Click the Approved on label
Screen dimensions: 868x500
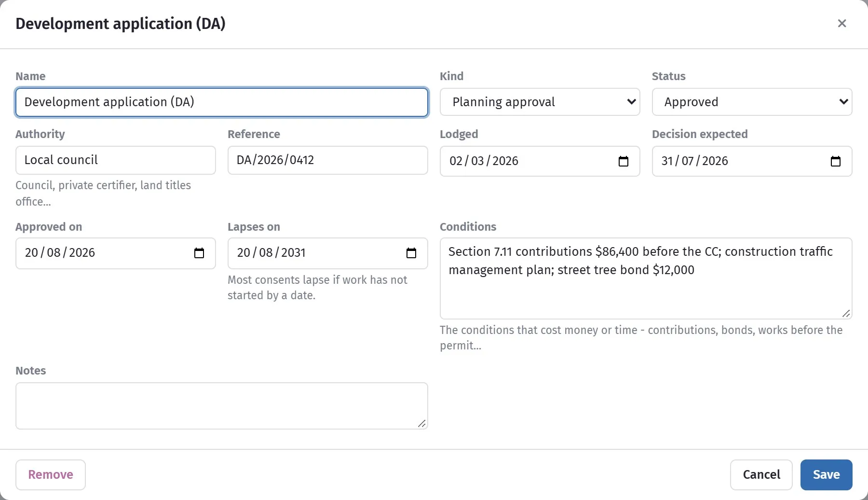point(49,227)
